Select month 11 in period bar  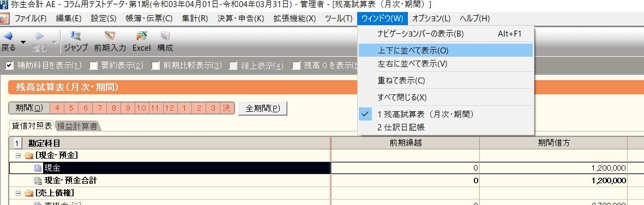click(x=155, y=108)
